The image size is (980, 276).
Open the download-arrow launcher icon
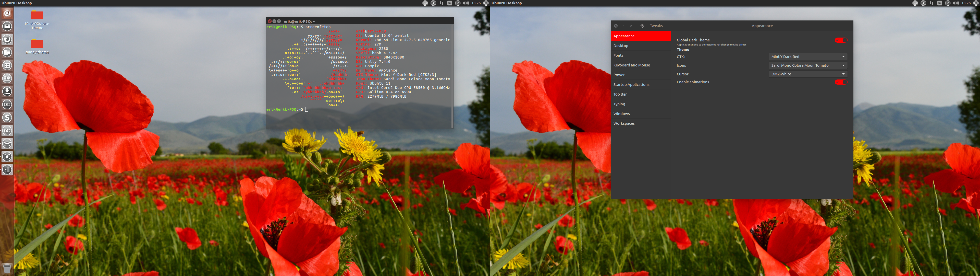pyautogui.click(x=7, y=91)
